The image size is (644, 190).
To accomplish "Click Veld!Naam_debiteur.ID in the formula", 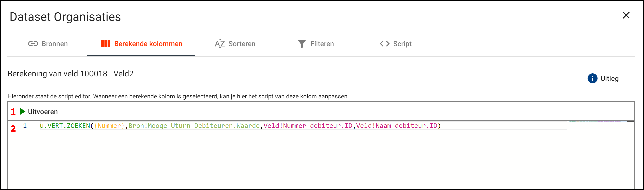I will pos(397,126).
